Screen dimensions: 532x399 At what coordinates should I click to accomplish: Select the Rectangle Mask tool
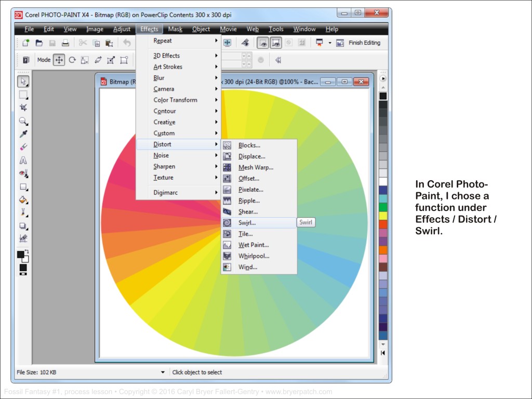23,95
